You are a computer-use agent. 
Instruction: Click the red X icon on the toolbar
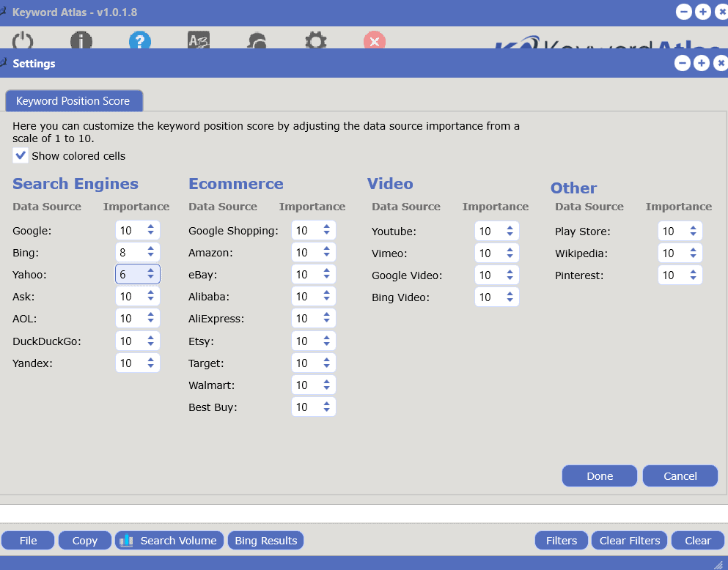coord(374,42)
